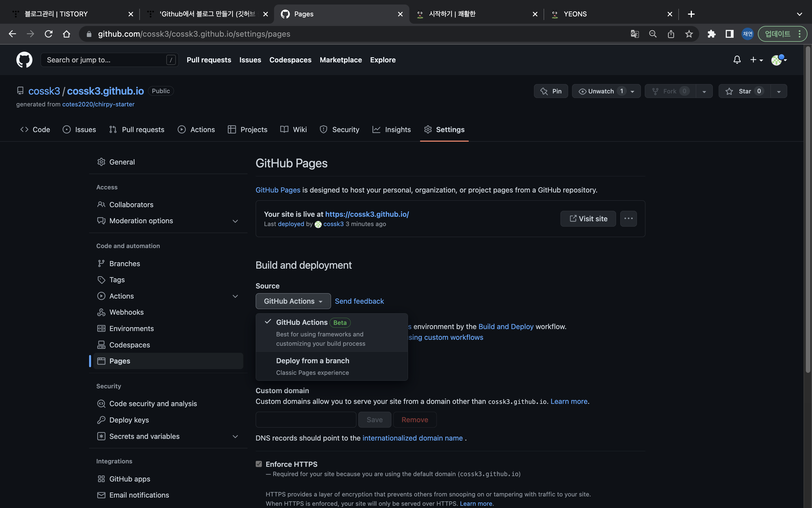
Task: Open the Build and Deploy workflow link
Action: 506,327
